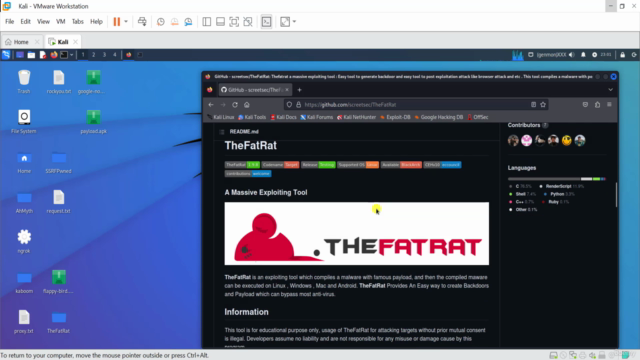
Task: Expand the stretch guest dropdown arrow
Action: (x=294, y=22)
